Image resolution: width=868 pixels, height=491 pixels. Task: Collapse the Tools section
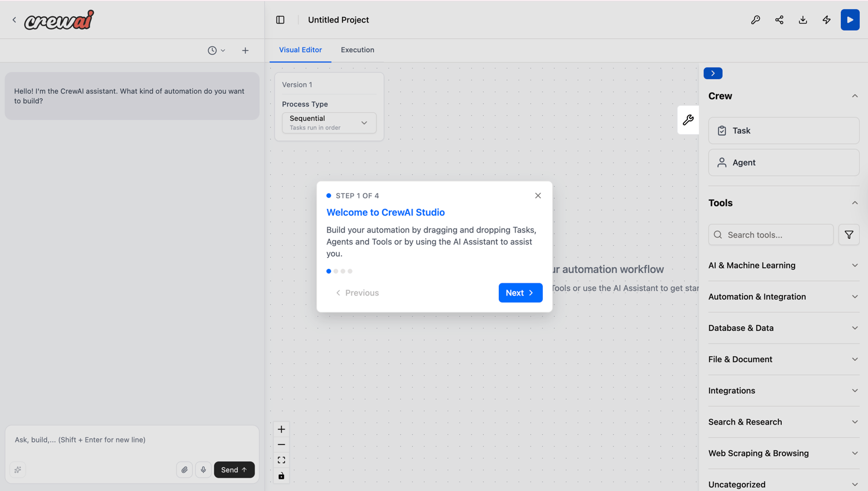(x=855, y=203)
